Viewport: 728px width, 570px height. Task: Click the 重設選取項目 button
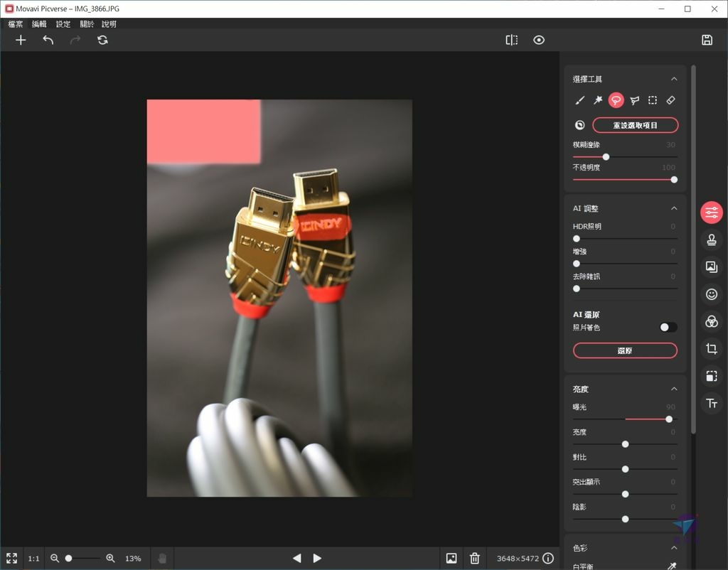[x=635, y=125]
